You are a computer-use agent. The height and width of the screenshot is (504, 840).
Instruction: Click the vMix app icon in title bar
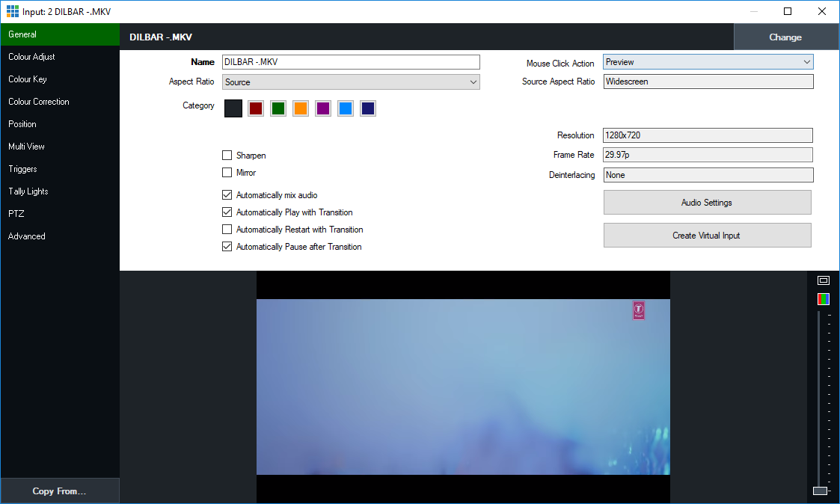12,11
